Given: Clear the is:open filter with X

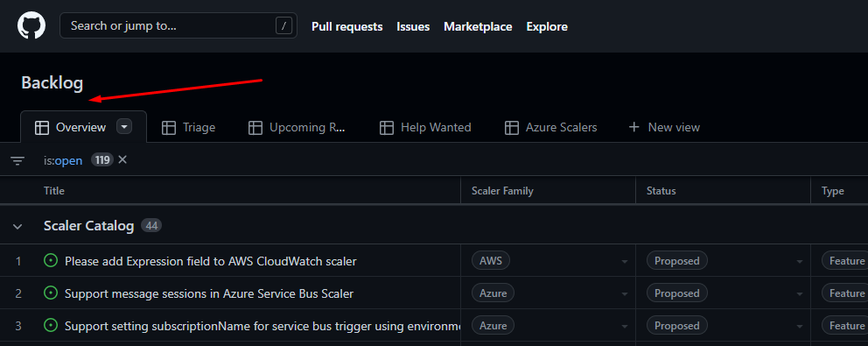Looking at the screenshot, I should click(x=122, y=159).
